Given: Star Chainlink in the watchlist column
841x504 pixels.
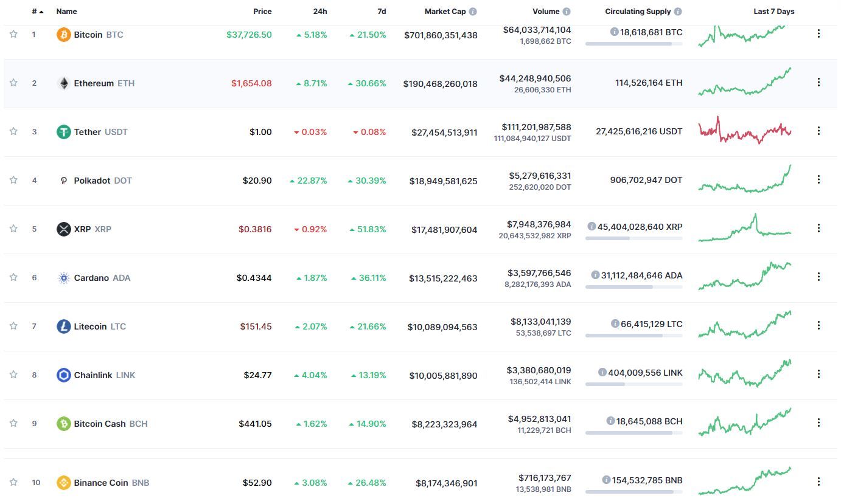Looking at the screenshot, I should tap(13, 375).
